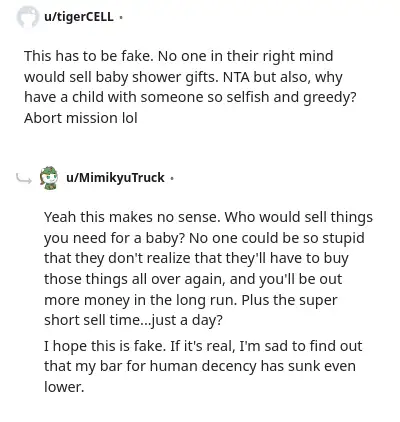Click the reply thread arrow icon
Viewport: 400px width, 422px height.
pos(24,179)
